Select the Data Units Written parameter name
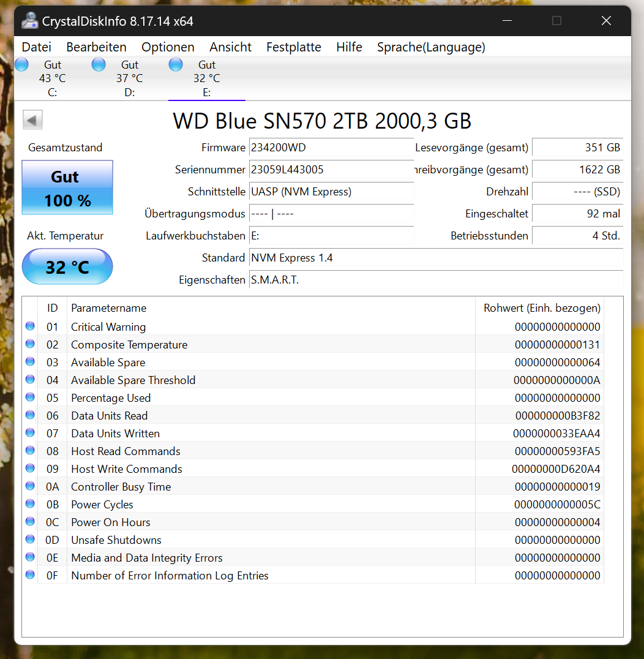The image size is (644, 659). [116, 433]
